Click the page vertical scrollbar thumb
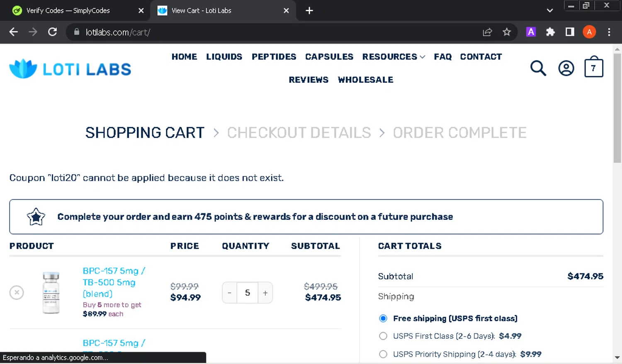 [x=617, y=108]
